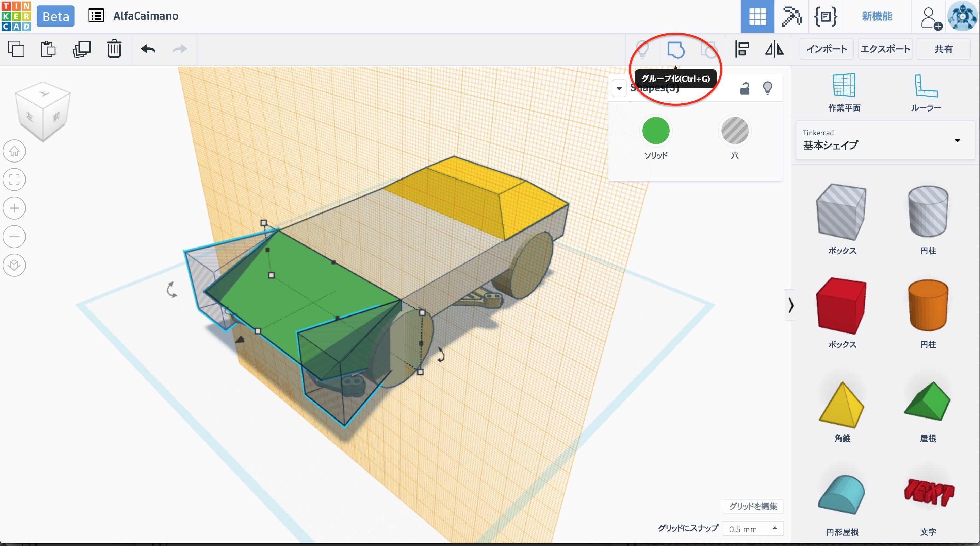Toggle lock on selected shapes

(745, 88)
